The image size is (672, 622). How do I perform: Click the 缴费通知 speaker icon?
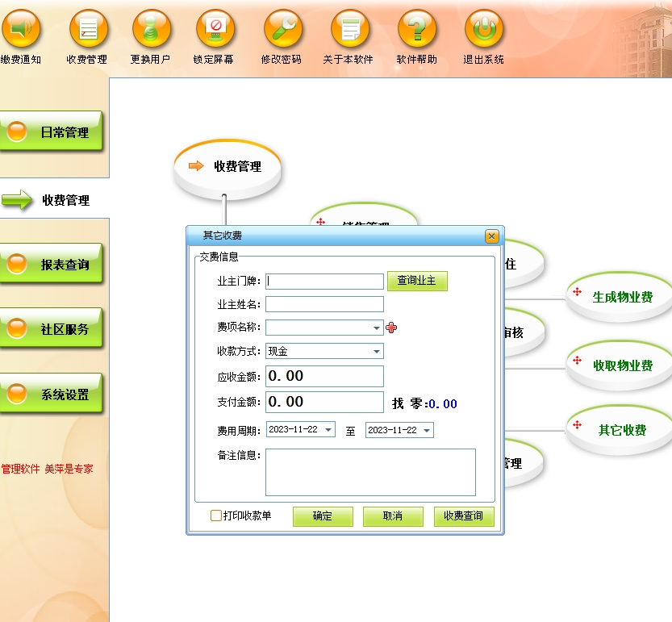click(21, 30)
